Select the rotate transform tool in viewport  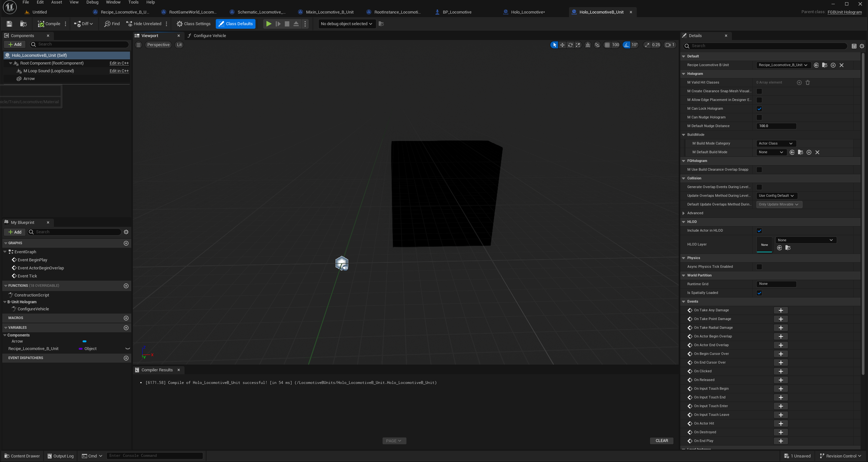[x=570, y=45]
